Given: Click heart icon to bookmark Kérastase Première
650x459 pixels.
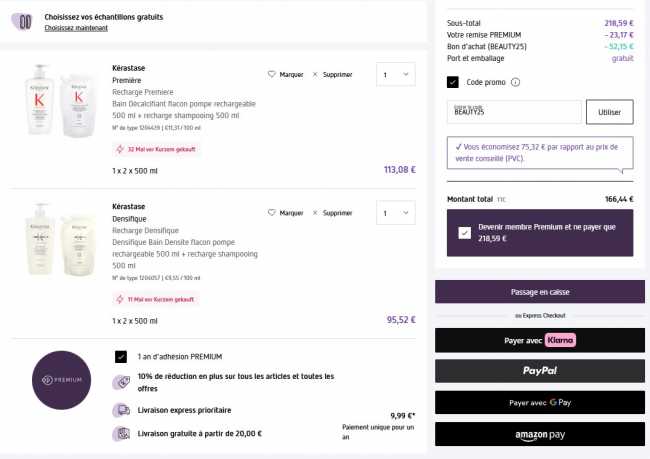Looking at the screenshot, I should point(272,74).
